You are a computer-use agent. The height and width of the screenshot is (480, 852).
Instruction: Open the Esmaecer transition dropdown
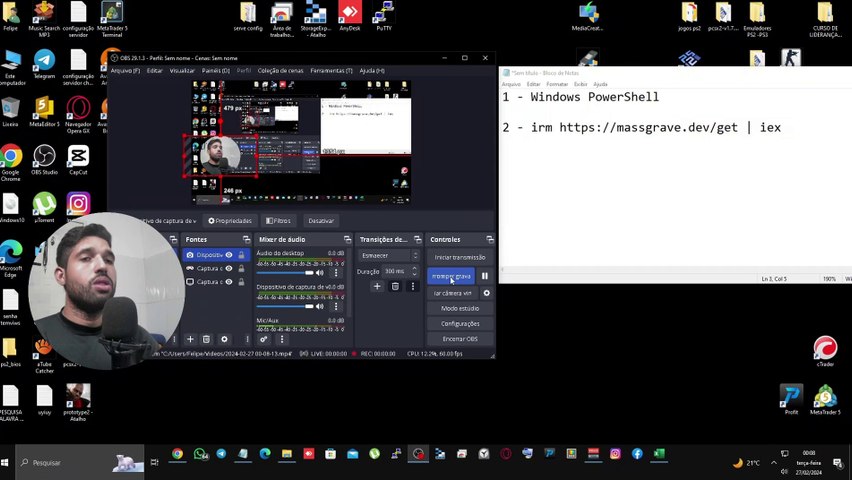[388, 255]
